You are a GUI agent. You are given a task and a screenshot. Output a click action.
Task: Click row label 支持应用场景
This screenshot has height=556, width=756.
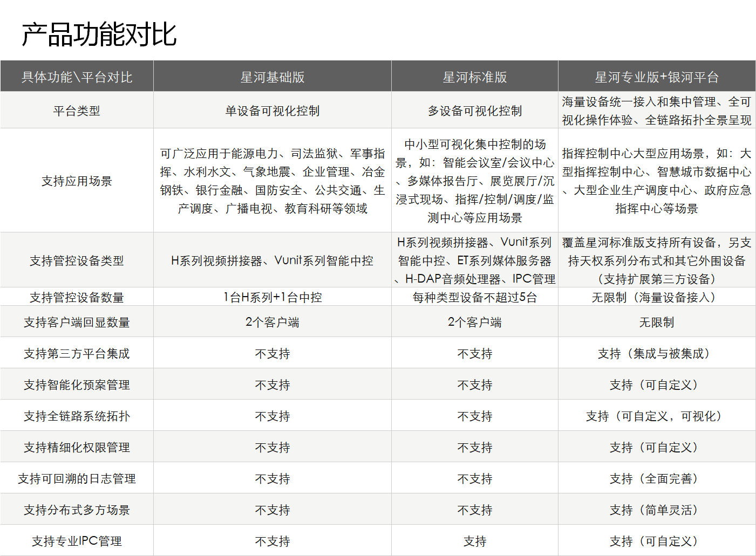tap(77, 181)
